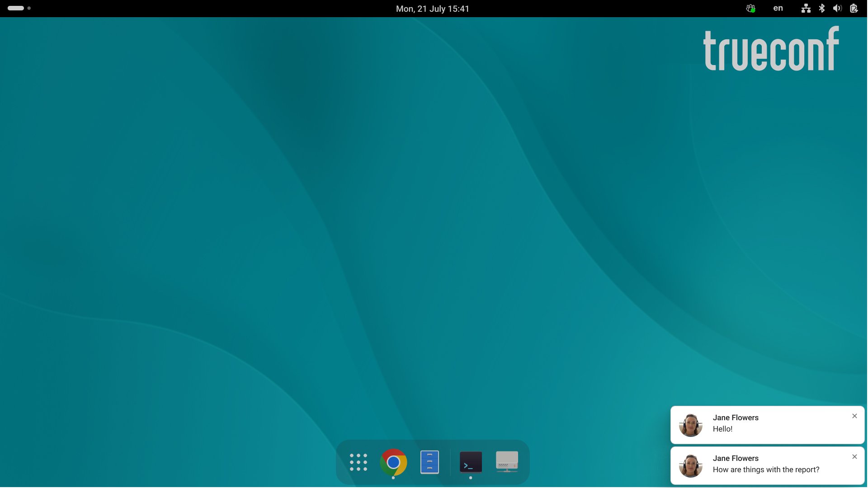
Task: Open the 'How are things with the report?' message
Action: coord(767,465)
